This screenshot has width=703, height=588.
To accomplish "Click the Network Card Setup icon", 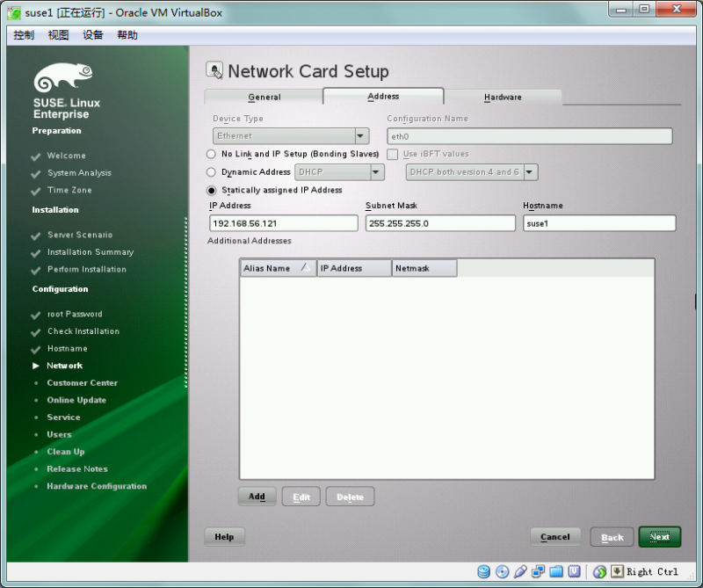I will pos(214,70).
